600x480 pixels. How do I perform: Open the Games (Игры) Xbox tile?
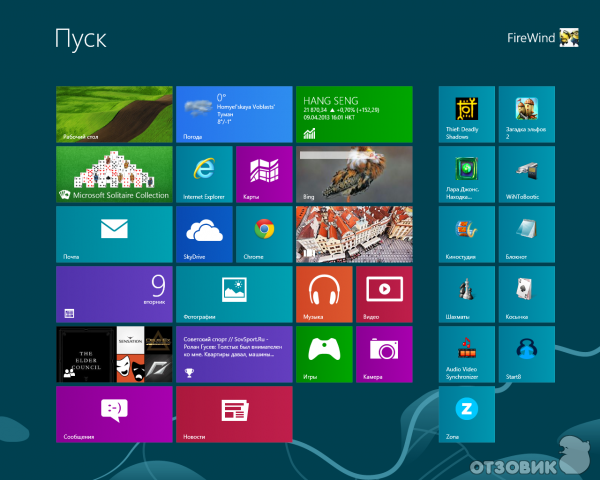[324, 354]
